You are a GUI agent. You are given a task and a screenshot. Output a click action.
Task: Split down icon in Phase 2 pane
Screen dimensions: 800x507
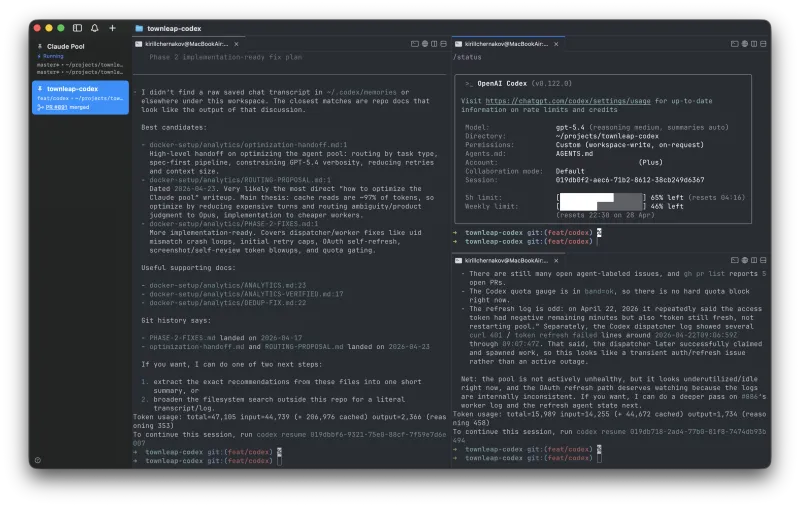point(443,44)
